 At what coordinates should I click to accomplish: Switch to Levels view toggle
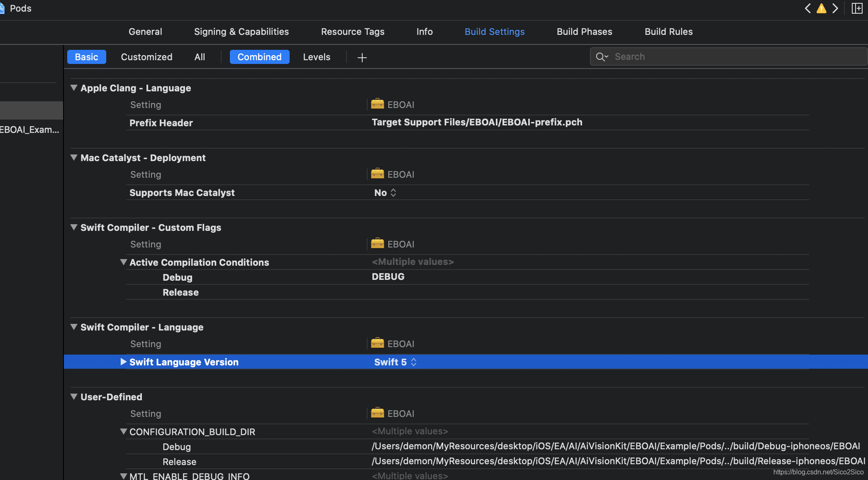pos(317,57)
